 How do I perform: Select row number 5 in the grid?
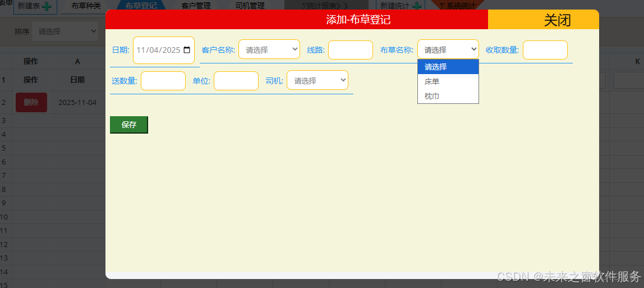[x=4, y=148]
